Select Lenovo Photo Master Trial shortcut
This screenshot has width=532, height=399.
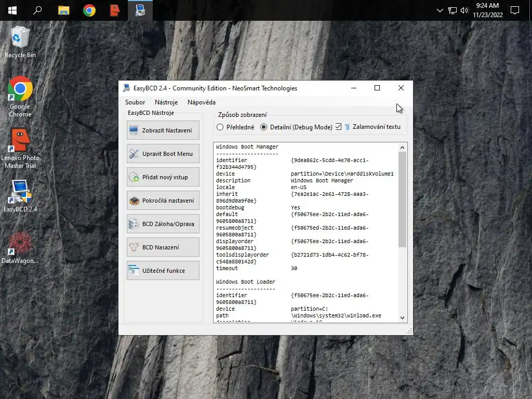[x=20, y=148]
